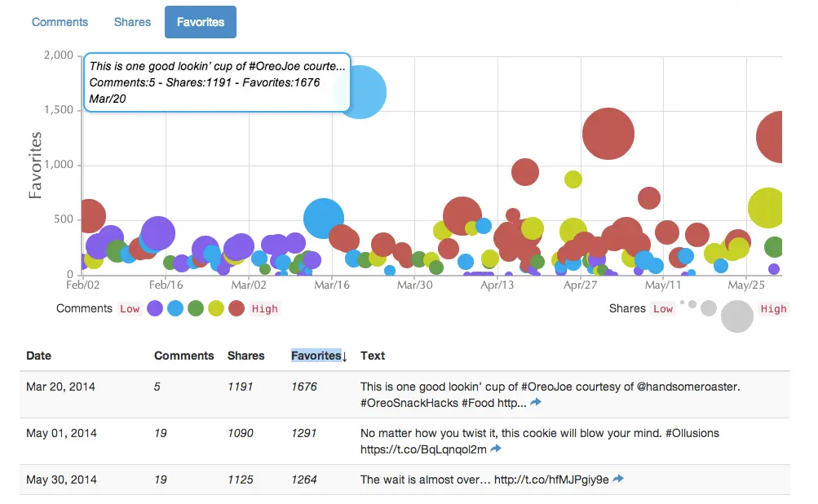Sort table by Comments column header
This screenshot has width=818, height=504.
pyautogui.click(x=183, y=356)
